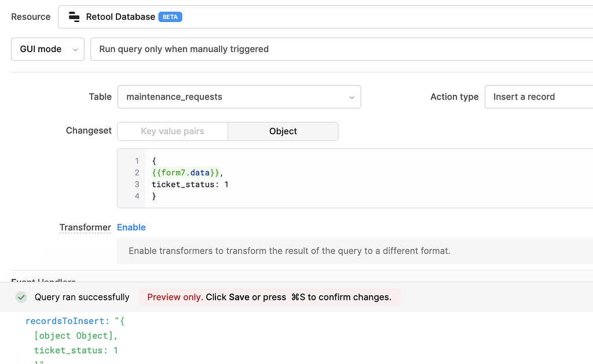
Task: Click the chevron arrow beside GUI mode
Action: pyautogui.click(x=75, y=50)
